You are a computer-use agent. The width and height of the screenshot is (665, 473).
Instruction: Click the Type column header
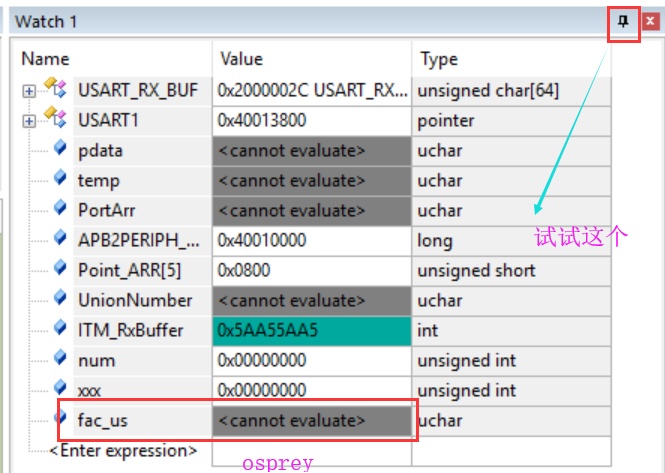(x=439, y=59)
